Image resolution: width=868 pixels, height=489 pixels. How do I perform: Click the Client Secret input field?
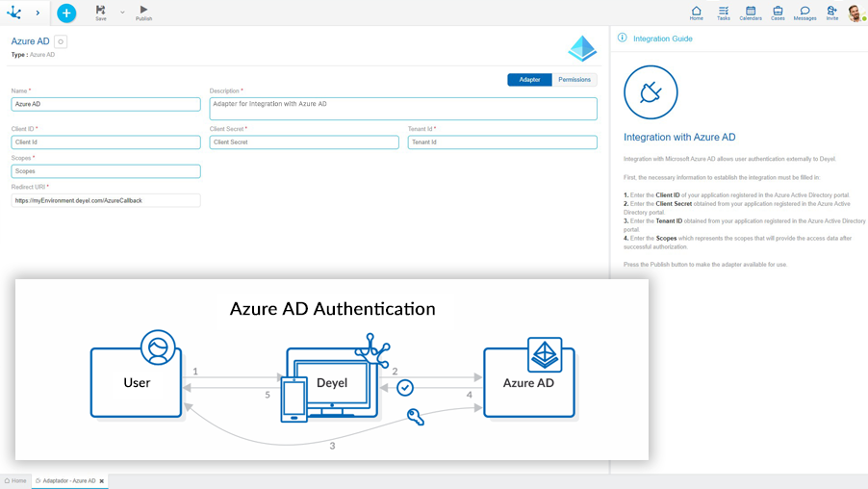[x=304, y=142]
